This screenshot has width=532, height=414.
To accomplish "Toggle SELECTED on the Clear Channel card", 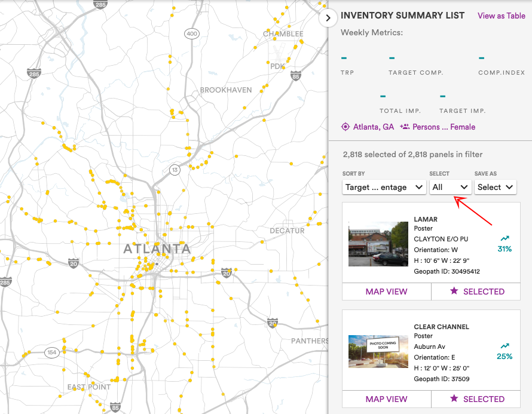I will click(476, 399).
